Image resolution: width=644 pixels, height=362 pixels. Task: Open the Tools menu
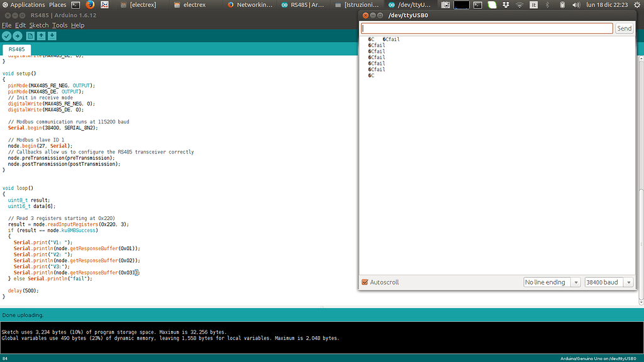[x=60, y=25]
